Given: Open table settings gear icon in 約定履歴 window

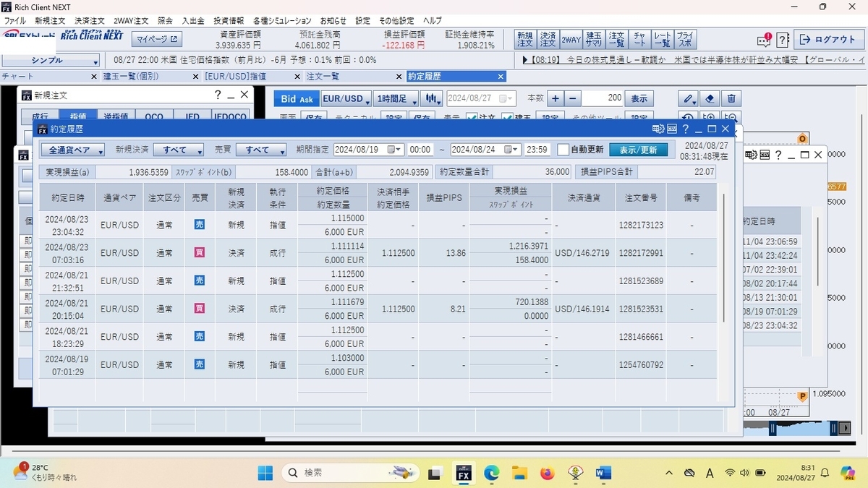Looking at the screenshot, I should click(x=658, y=129).
